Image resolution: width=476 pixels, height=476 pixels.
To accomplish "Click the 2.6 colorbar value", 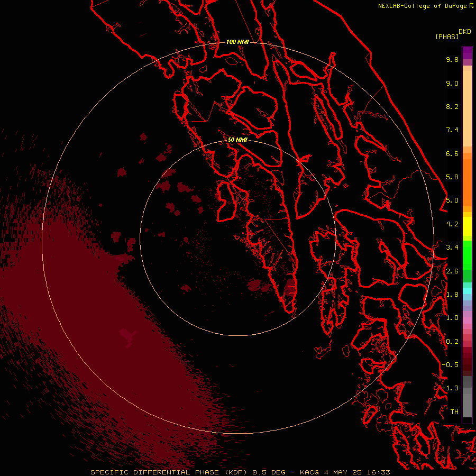I will tap(452, 271).
